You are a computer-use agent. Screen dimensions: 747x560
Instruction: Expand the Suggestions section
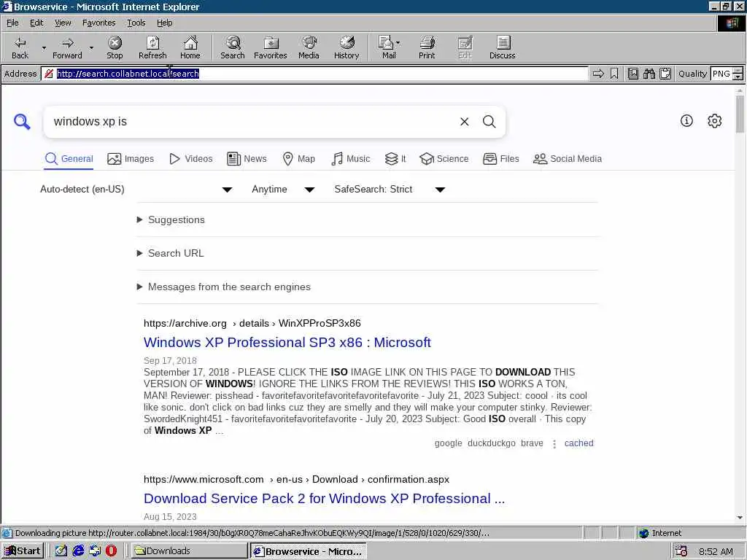171,219
